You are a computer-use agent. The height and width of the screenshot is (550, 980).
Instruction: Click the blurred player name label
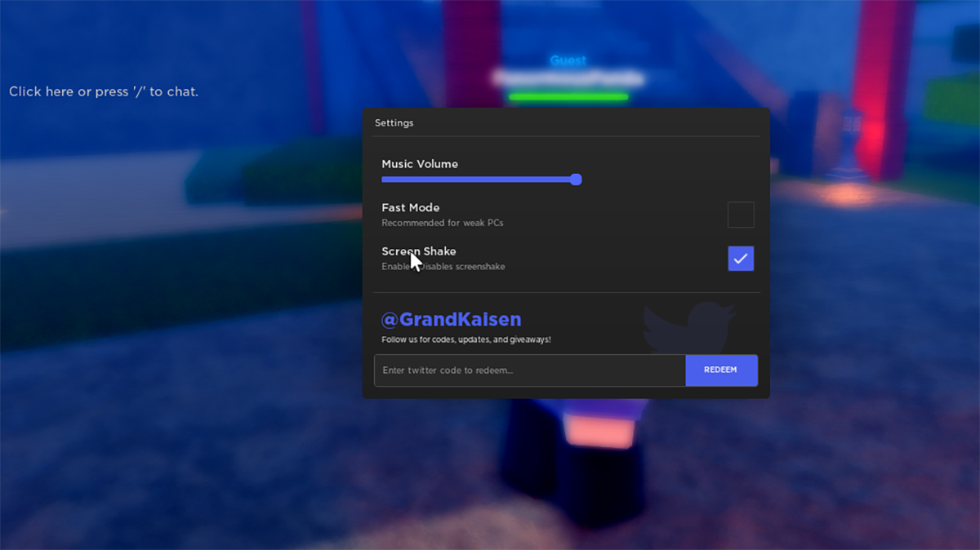coord(568,79)
